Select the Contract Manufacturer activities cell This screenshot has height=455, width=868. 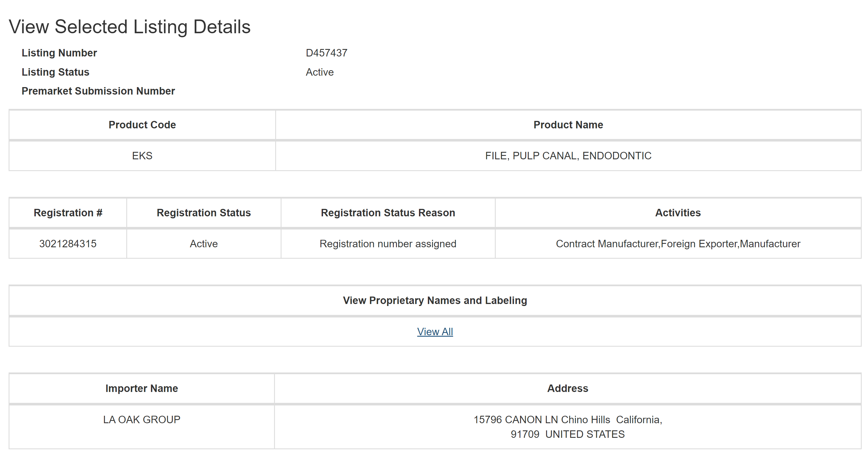pyautogui.click(x=678, y=244)
